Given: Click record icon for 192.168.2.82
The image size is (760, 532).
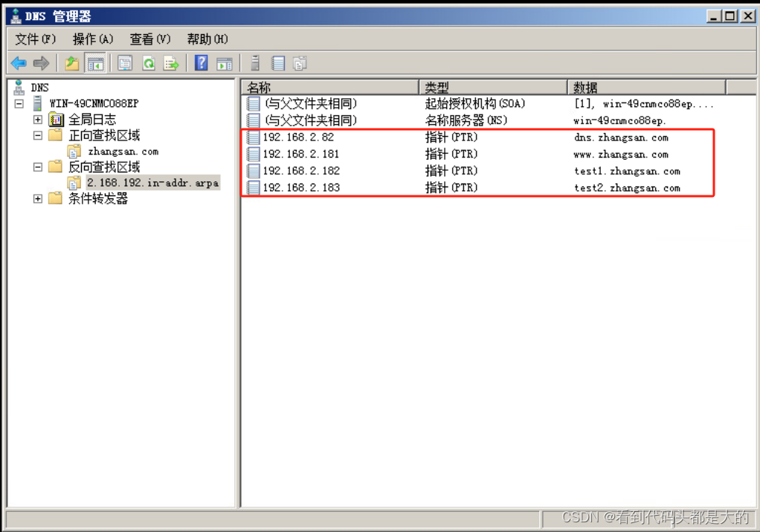Looking at the screenshot, I should click(x=254, y=137).
